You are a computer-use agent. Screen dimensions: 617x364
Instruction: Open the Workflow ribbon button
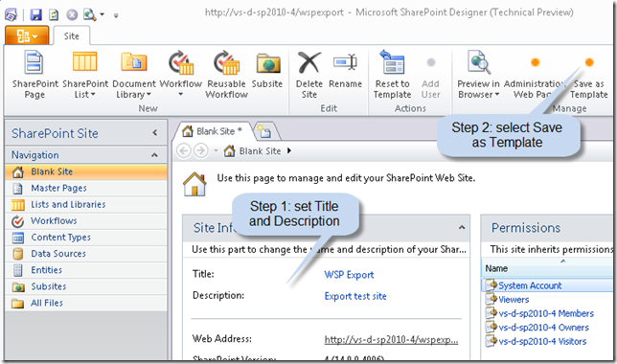[181, 74]
